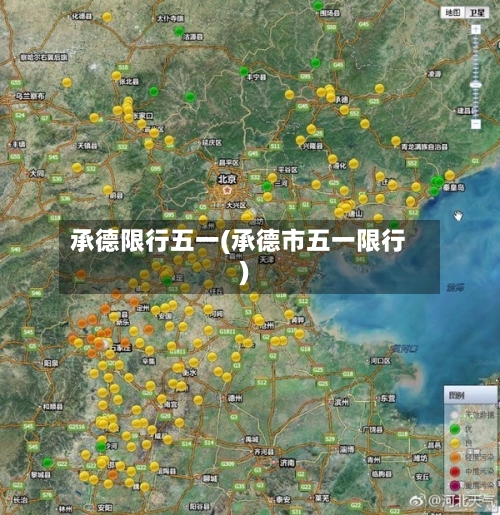
Task: Select the yellow marker beside 南宫
Action: tap(162, 399)
